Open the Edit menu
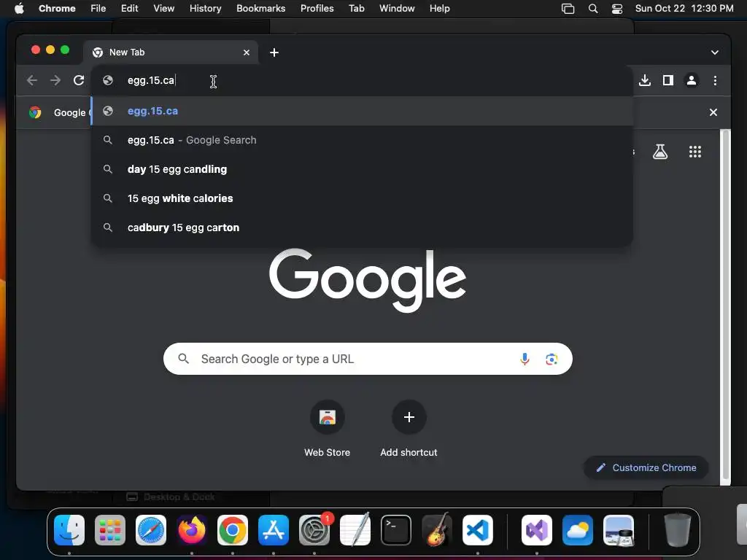 click(x=129, y=9)
